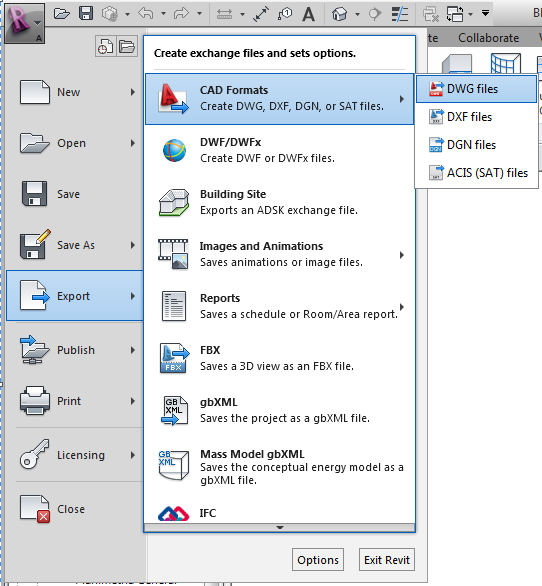This screenshot has height=586, width=542.
Task: Open the 3D View dropdown arrow
Action: (358, 15)
